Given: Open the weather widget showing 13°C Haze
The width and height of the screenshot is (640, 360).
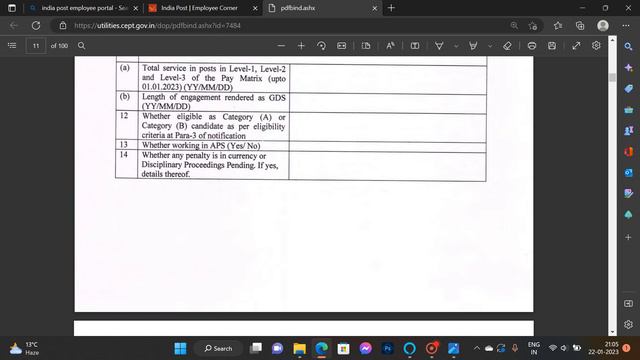Looking at the screenshot, I should 24,348.
